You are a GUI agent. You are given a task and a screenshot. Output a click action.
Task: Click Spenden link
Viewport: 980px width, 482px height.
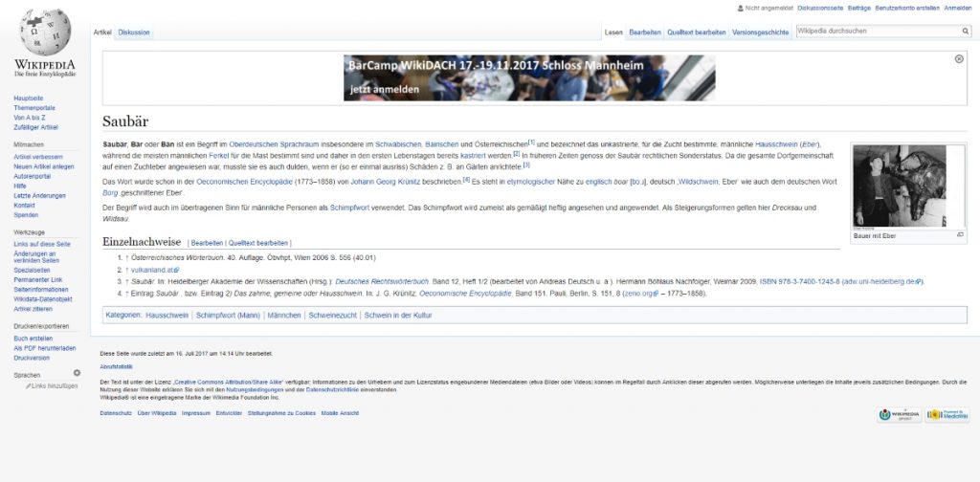click(x=25, y=215)
